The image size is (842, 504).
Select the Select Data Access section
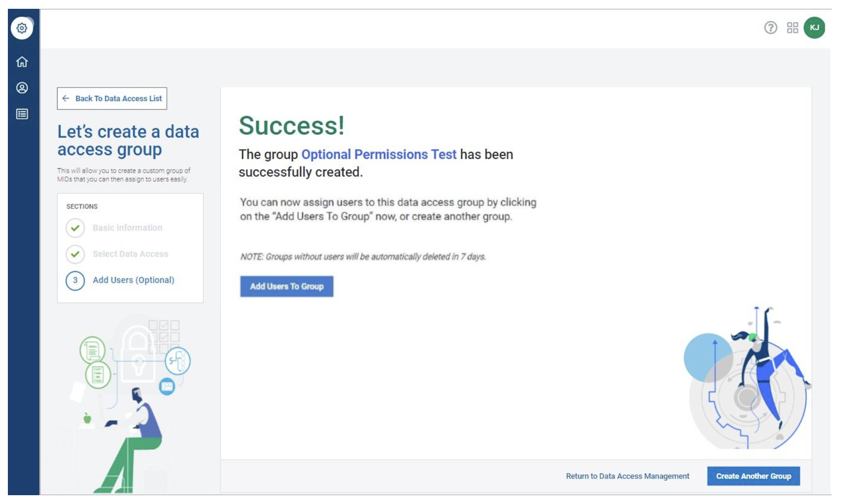point(130,254)
